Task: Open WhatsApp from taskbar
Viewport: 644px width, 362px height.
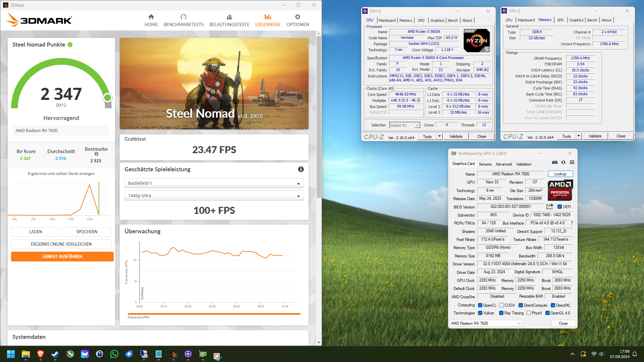Action: tap(114, 354)
